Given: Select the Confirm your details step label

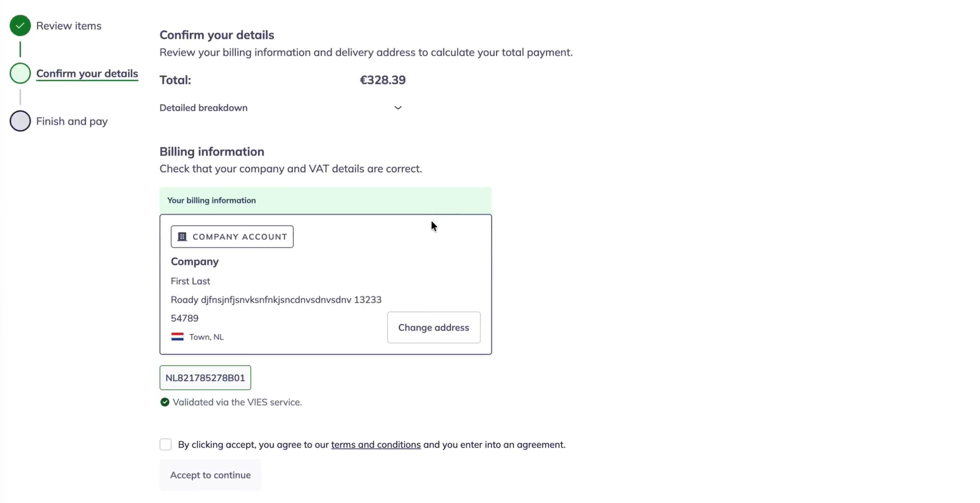Looking at the screenshot, I should pyautogui.click(x=87, y=74).
